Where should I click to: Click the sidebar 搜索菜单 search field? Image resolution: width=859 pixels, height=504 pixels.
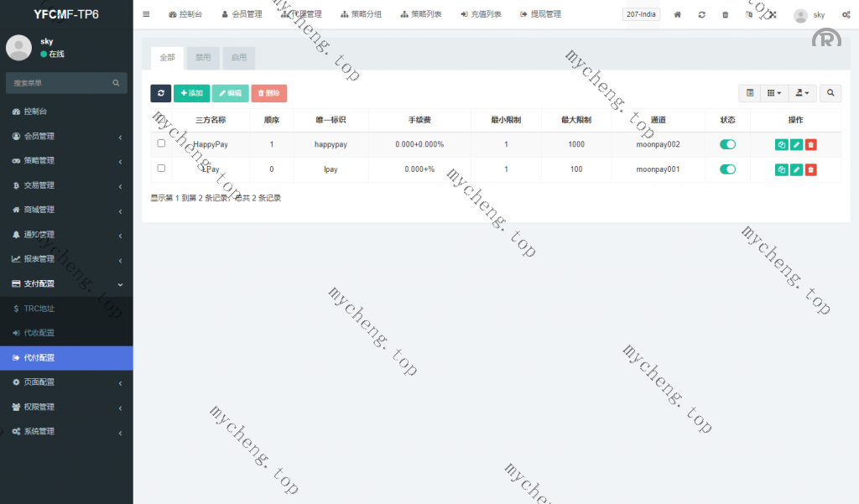click(59, 83)
